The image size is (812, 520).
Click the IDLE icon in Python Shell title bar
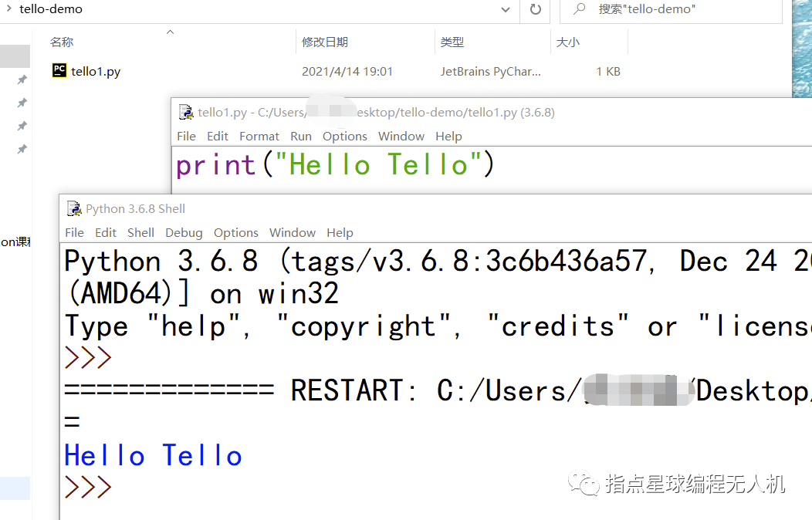point(73,208)
